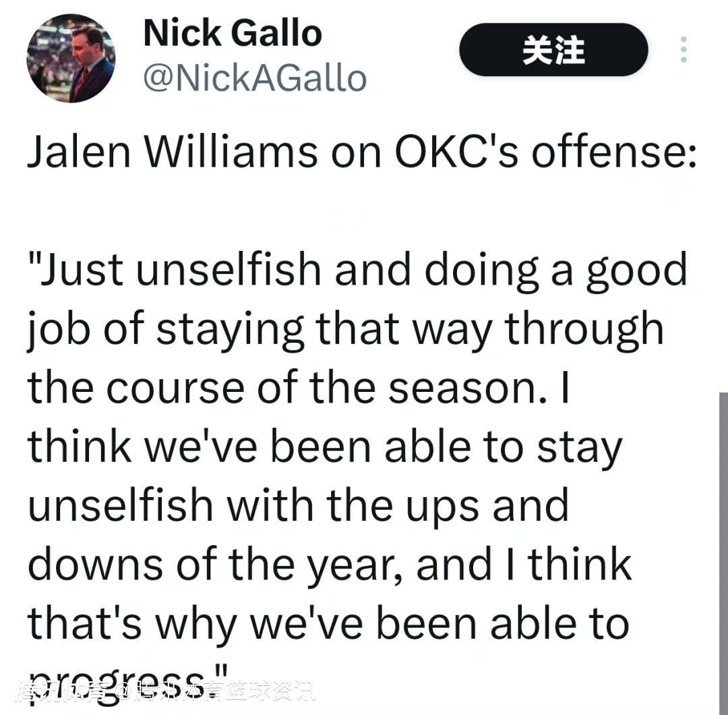The height and width of the screenshot is (715, 728).
Task: Click the quote line starting "Just unselfish"
Action: 357,269
